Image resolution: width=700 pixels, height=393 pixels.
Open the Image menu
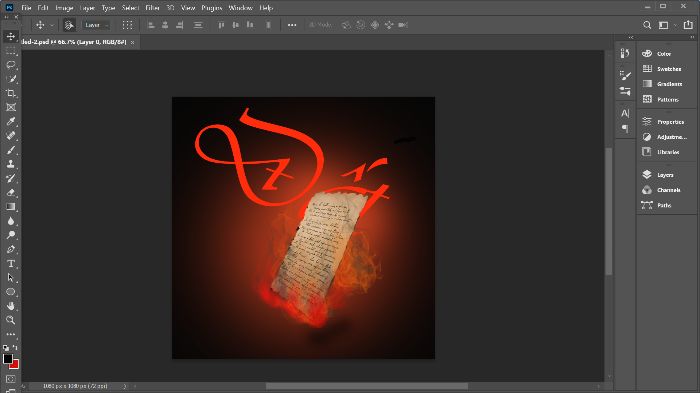click(64, 8)
